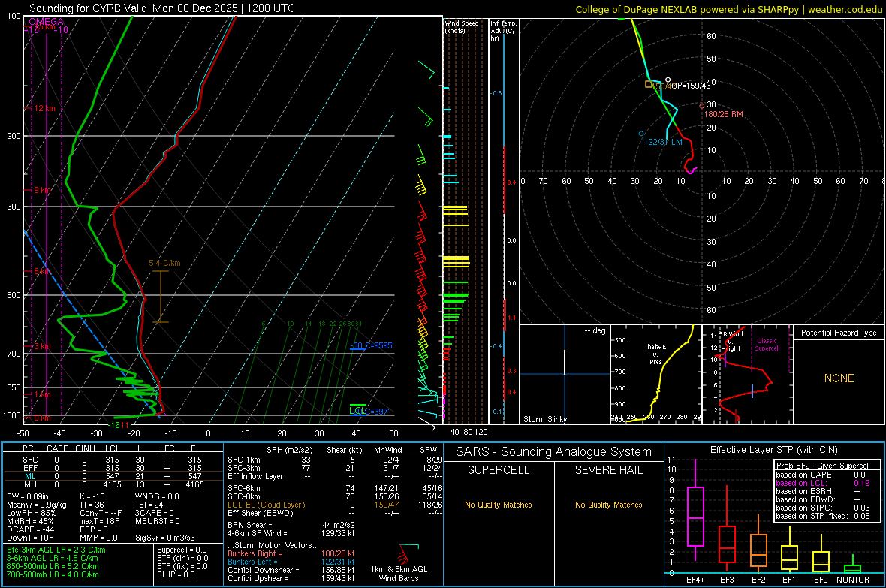Click the TT = 36 index value

(92, 505)
